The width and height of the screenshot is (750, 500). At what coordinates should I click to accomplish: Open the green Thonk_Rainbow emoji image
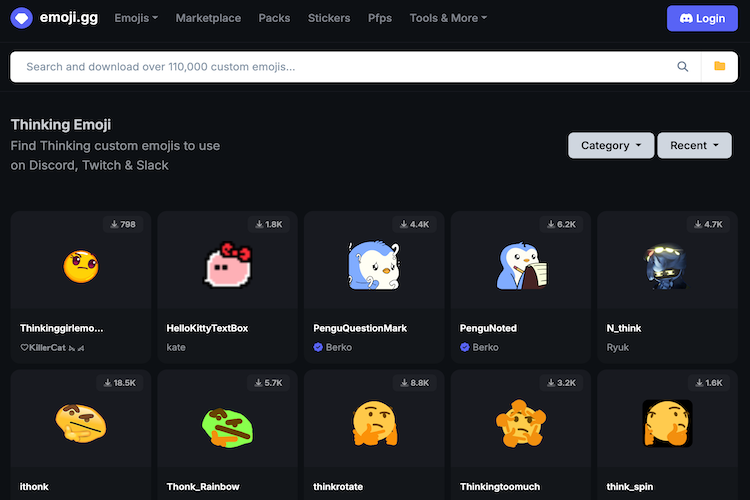(x=228, y=427)
